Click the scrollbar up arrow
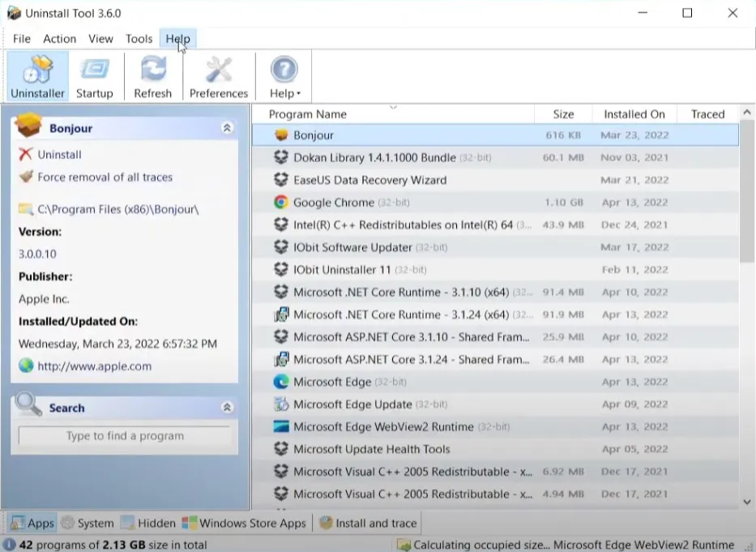Screen dimensions: 756x552 coord(747,113)
